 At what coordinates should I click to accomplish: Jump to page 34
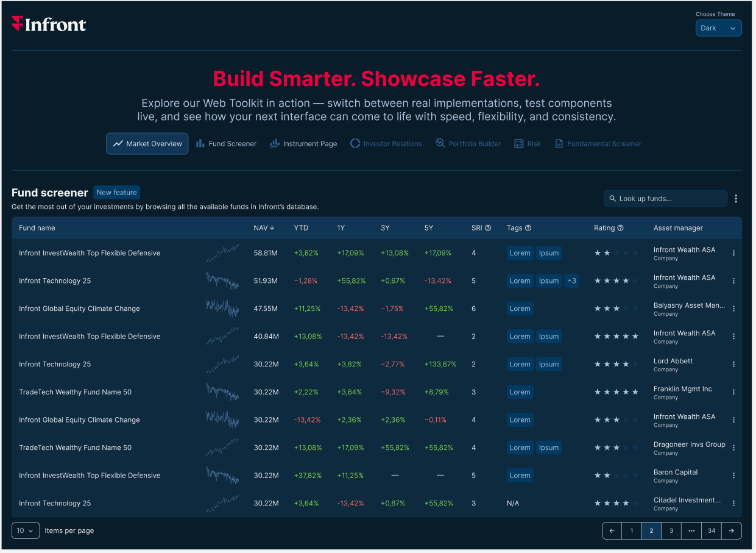click(x=712, y=530)
